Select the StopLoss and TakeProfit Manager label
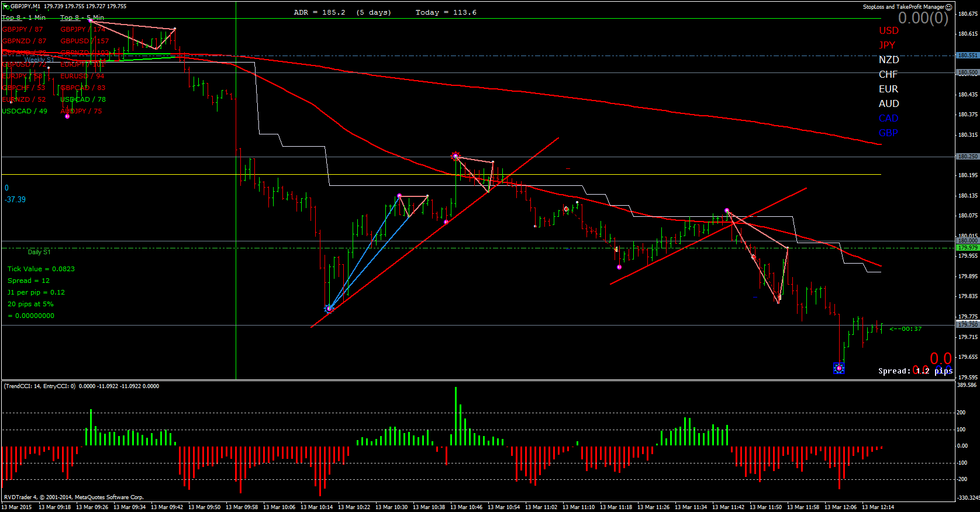 point(903,7)
